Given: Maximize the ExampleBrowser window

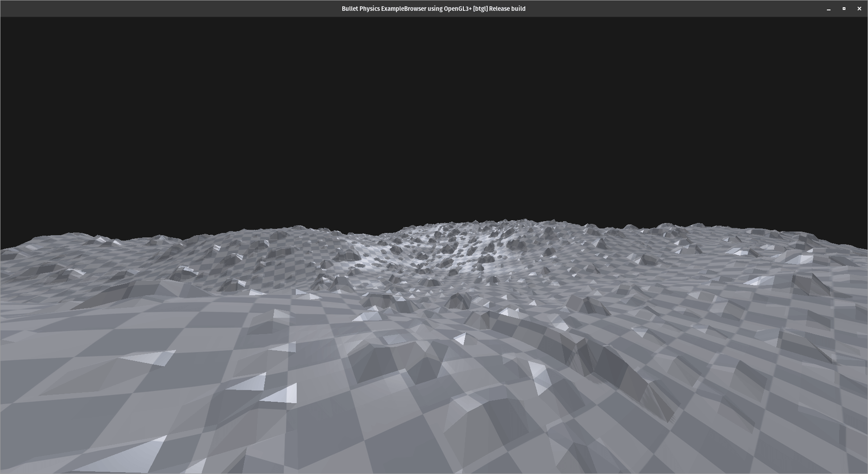Looking at the screenshot, I should (844, 9).
